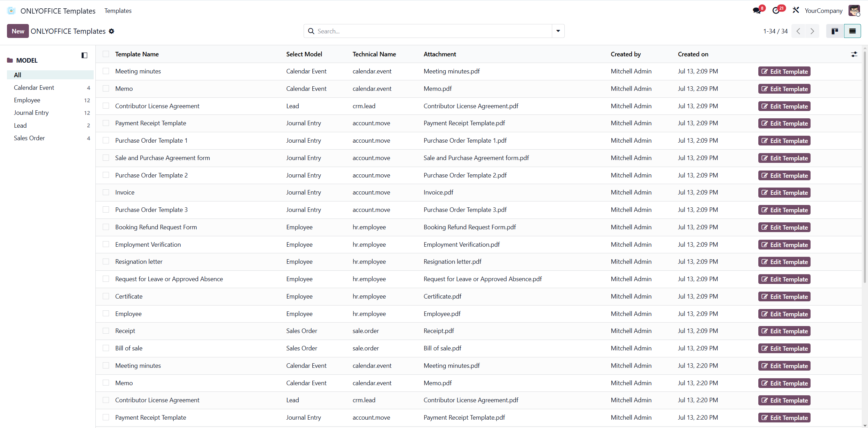
Task: Open the user avatar menu
Action: point(854,10)
